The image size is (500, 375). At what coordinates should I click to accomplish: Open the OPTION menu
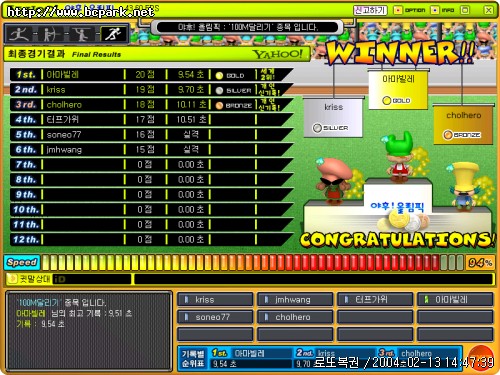coord(409,11)
